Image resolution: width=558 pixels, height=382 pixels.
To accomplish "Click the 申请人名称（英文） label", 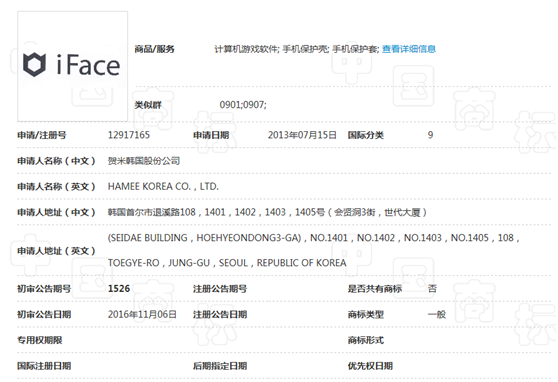I will pos(57,187).
